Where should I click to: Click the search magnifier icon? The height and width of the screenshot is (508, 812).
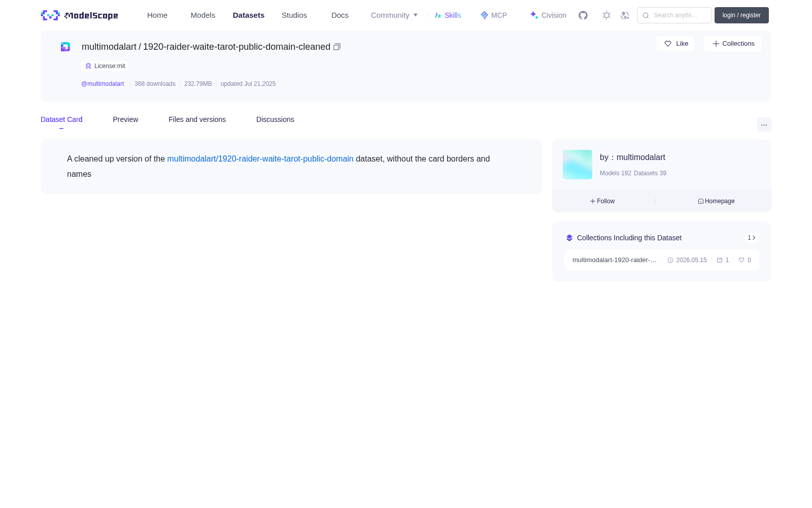tap(646, 15)
